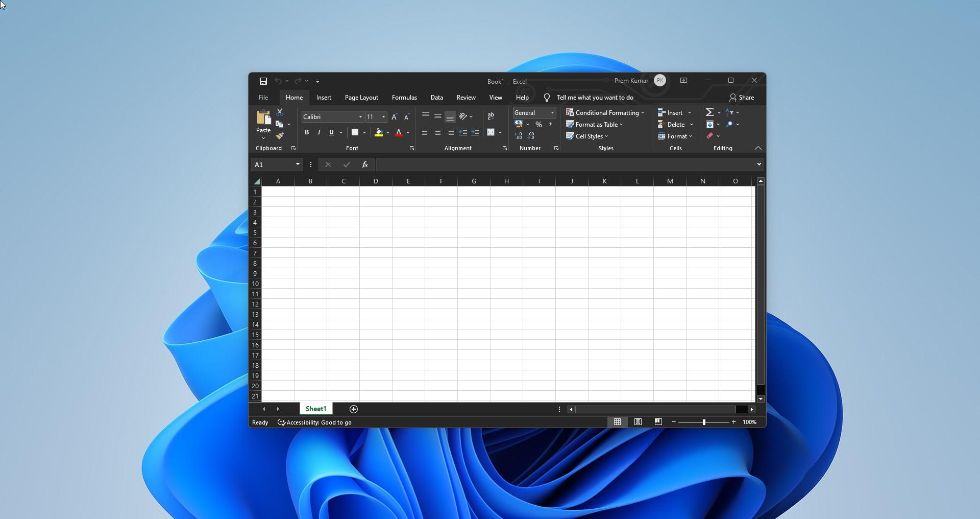980x519 pixels.
Task: Switch to the Formulas ribbon tab
Action: coord(404,97)
